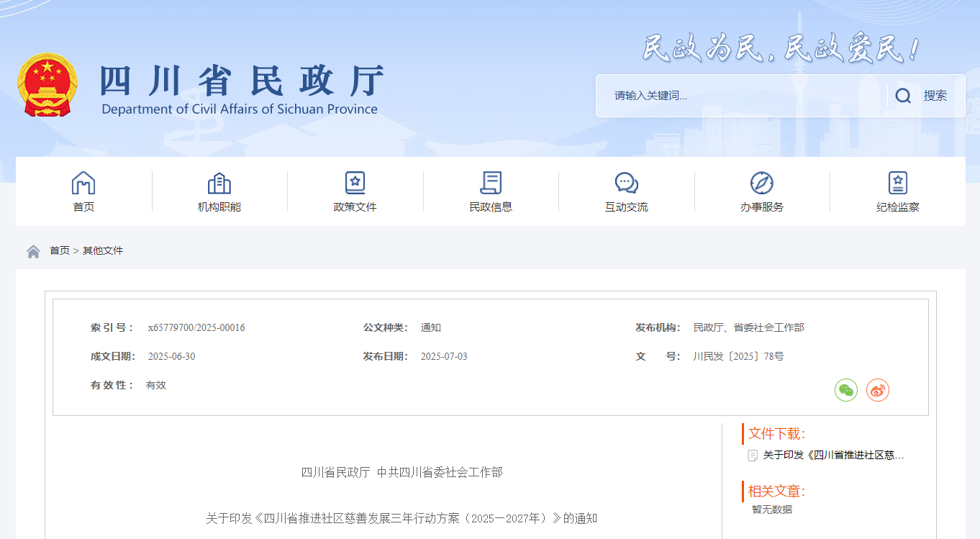The width and height of the screenshot is (980, 539).
Task: Focus the 请输入关键词 search field
Action: [741, 96]
